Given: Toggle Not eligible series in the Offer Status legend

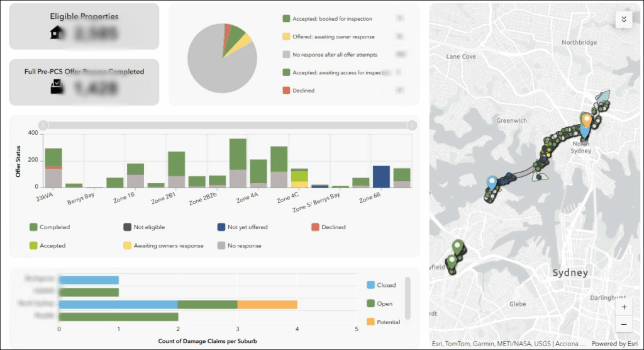Looking at the screenshot, I should coord(144,227).
